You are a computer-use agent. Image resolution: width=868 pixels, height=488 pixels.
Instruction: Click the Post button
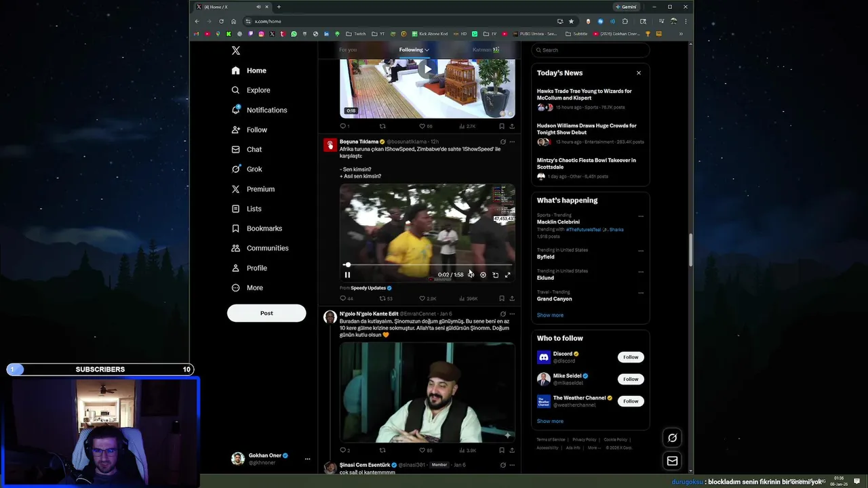[267, 313]
